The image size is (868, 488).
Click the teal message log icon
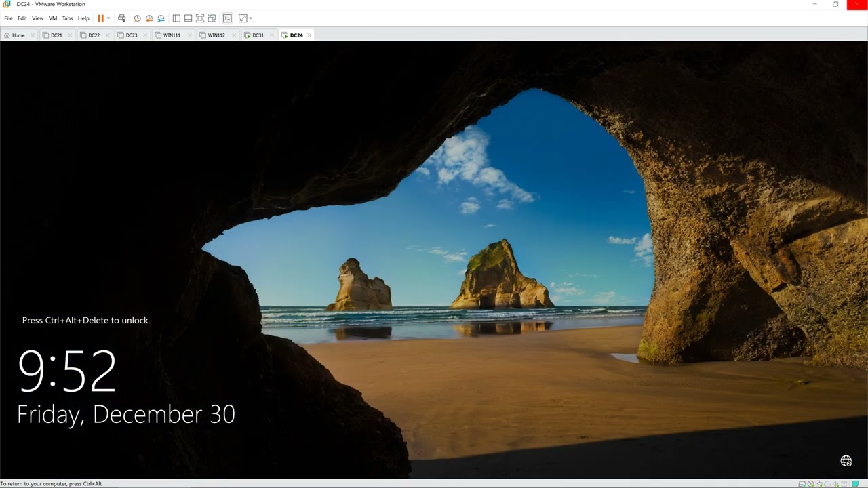[856, 483]
